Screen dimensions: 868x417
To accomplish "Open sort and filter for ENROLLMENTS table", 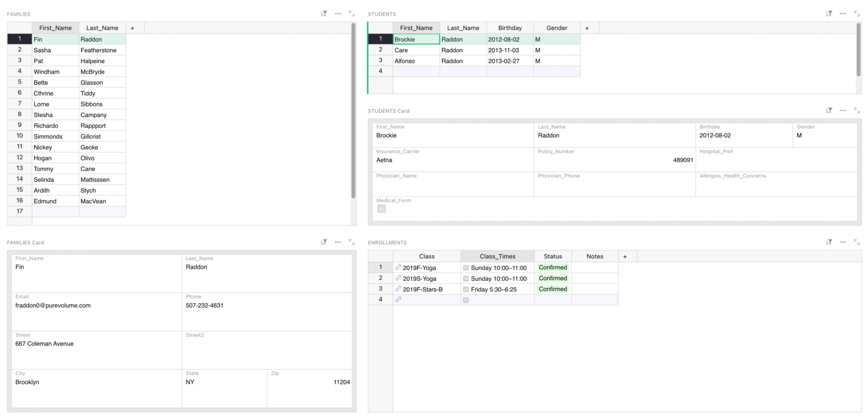I will pos(829,242).
